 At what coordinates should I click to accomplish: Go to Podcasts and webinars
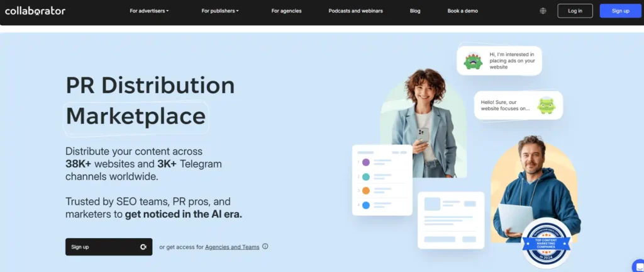tap(356, 11)
